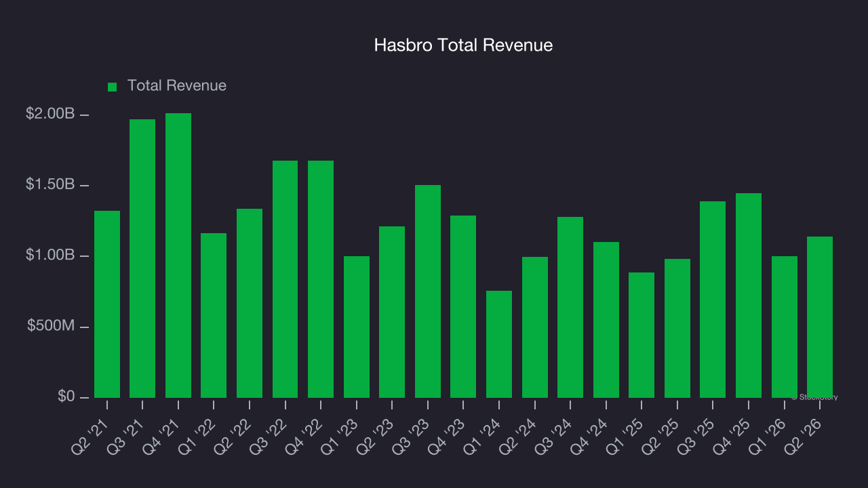Image resolution: width=868 pixels, height=488 pixels.
Task: Click the Q1 '22 revenue bar
Action: click(214, 315)
